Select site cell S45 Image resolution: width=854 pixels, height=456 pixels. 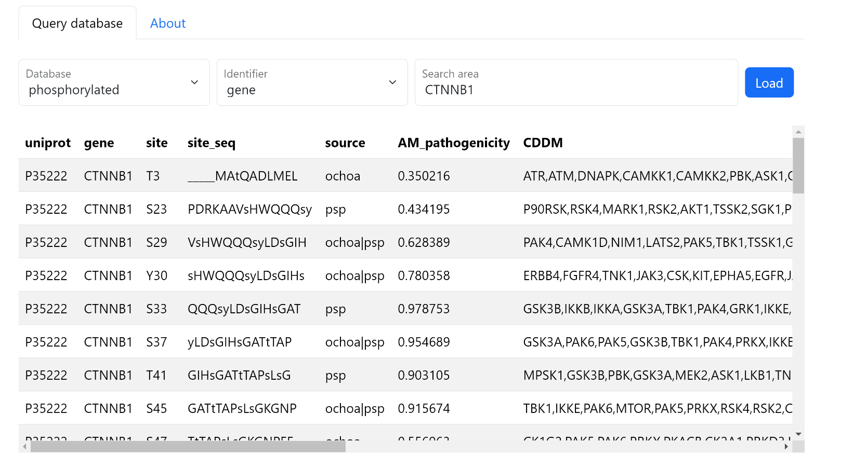[156, 409]
